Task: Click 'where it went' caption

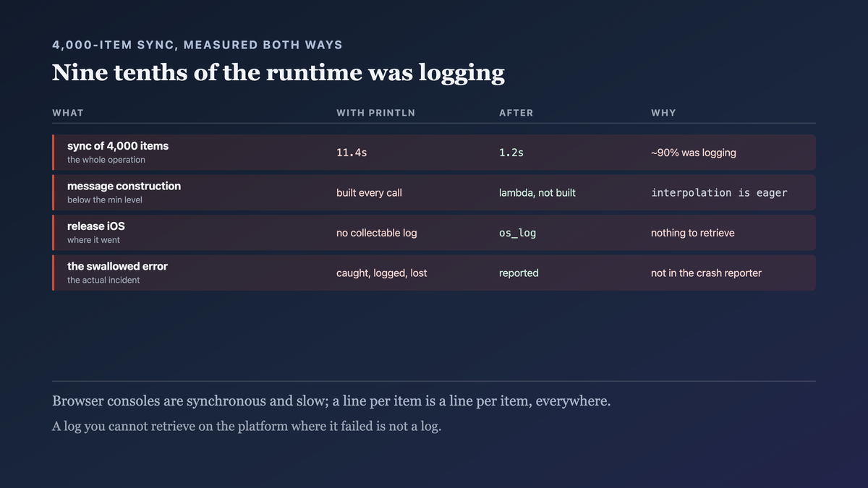Action: click(x=94, y=240)
